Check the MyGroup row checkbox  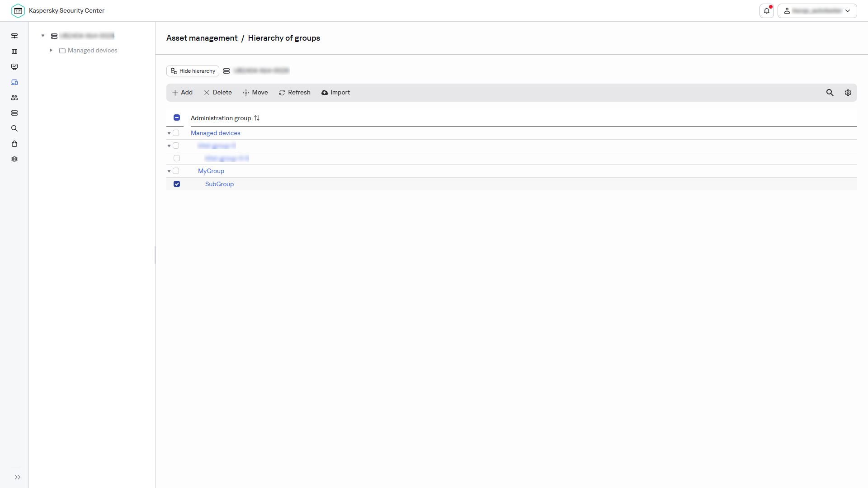coord(176,171)
